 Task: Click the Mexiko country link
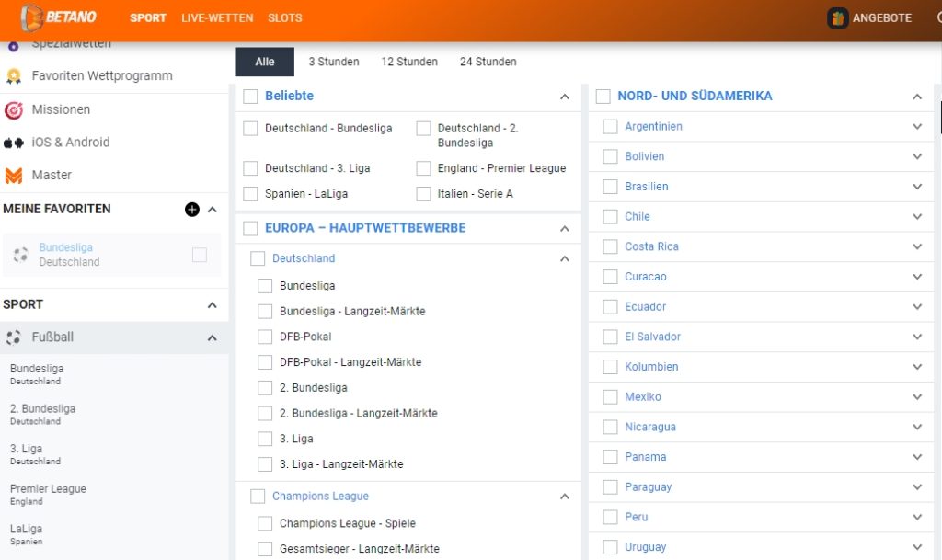[642, 397]
